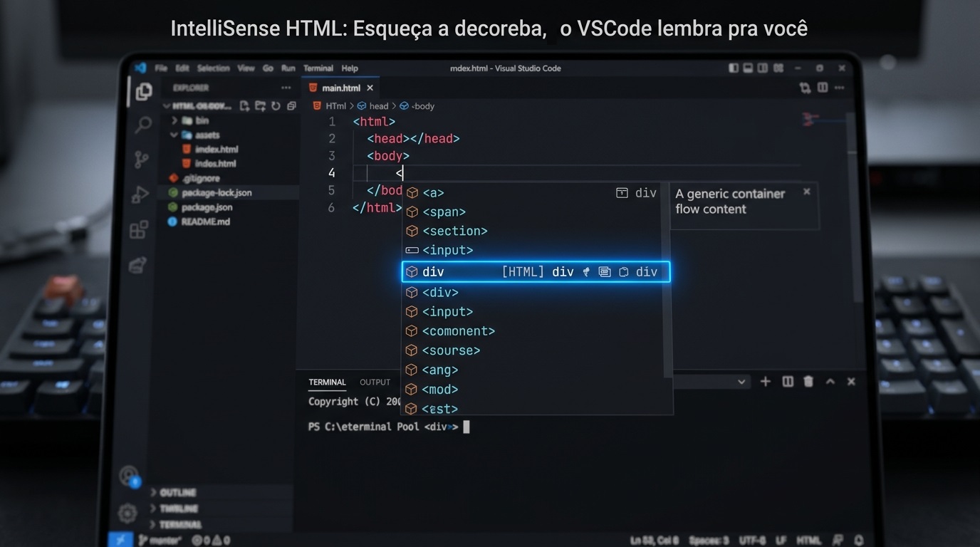
Task: Maximize the terminal panel with the chevron
Action: coord(830,382)
